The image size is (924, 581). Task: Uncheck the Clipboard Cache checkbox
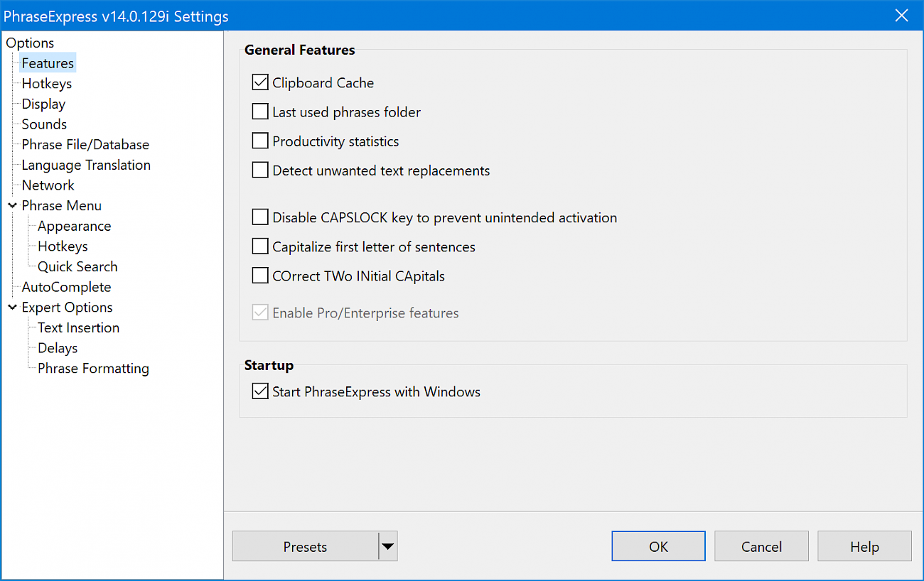(x=260, y=82)
